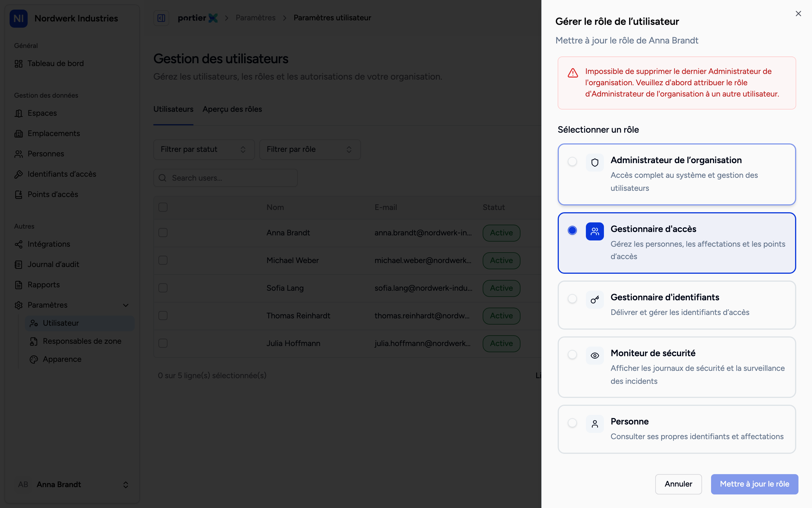Click julia.hoffmann email cell
This screenshot has width=812, height=508.
click(x=422, y=343)
